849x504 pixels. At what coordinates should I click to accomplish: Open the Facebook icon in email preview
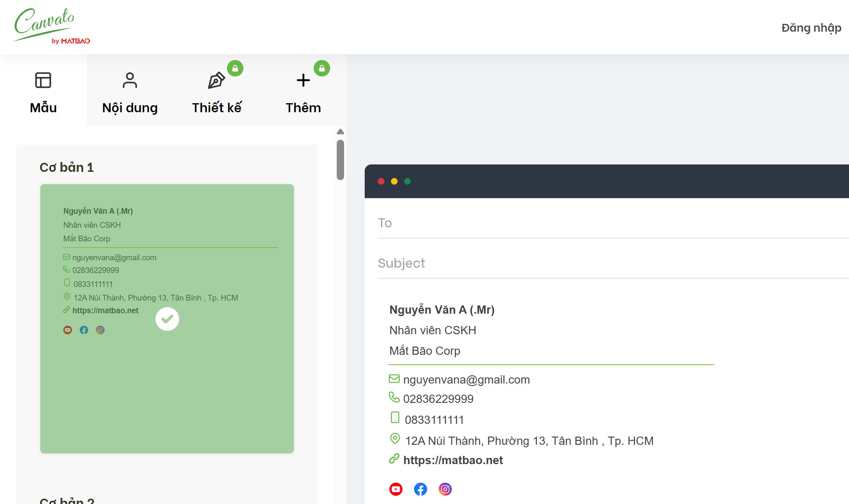point(421,489)
